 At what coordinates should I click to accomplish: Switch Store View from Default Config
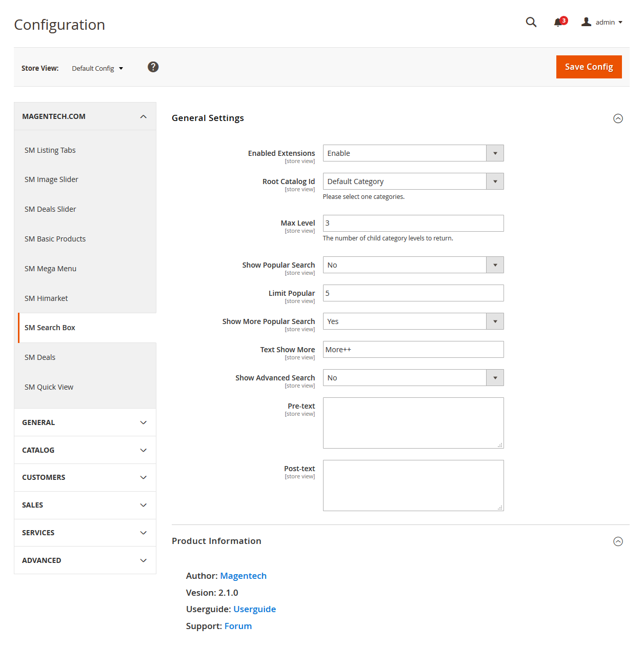coord(97,68)
